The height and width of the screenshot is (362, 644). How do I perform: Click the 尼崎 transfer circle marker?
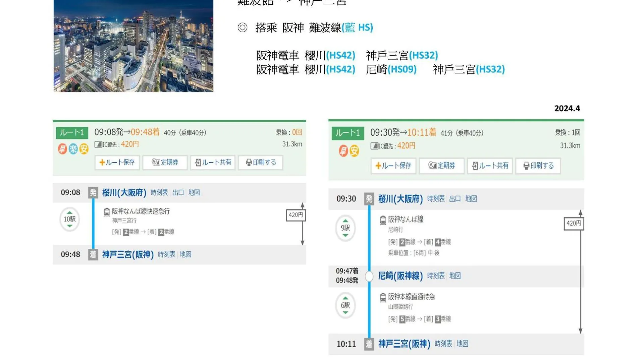point(369,277)
